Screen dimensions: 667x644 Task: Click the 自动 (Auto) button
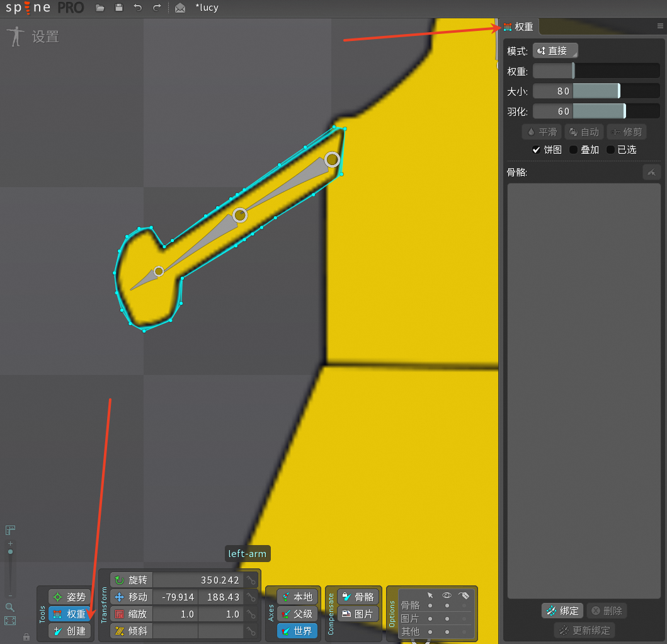[584, 132]
